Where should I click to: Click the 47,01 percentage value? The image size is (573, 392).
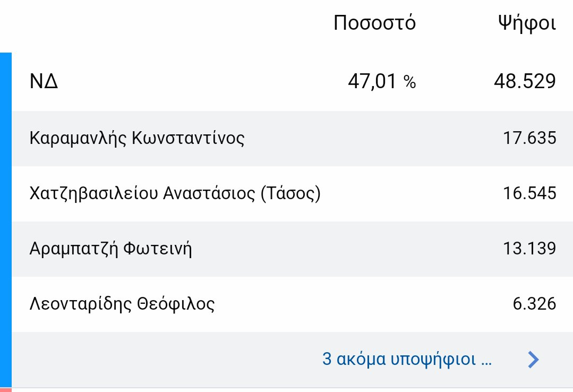372,82
